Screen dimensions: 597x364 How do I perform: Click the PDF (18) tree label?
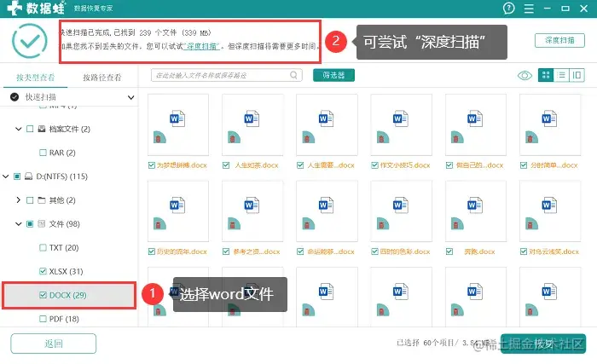(x=64, y=319)
